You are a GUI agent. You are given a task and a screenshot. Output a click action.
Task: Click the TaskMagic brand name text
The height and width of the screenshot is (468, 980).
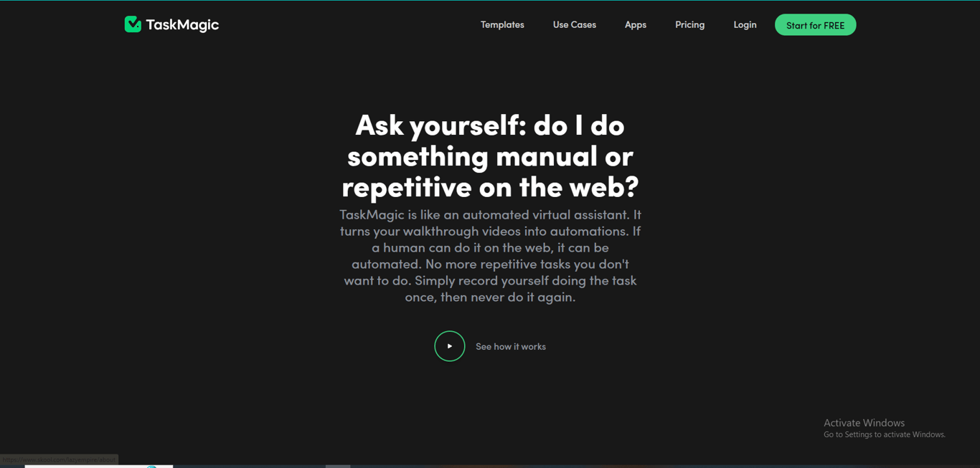[182, 25]
